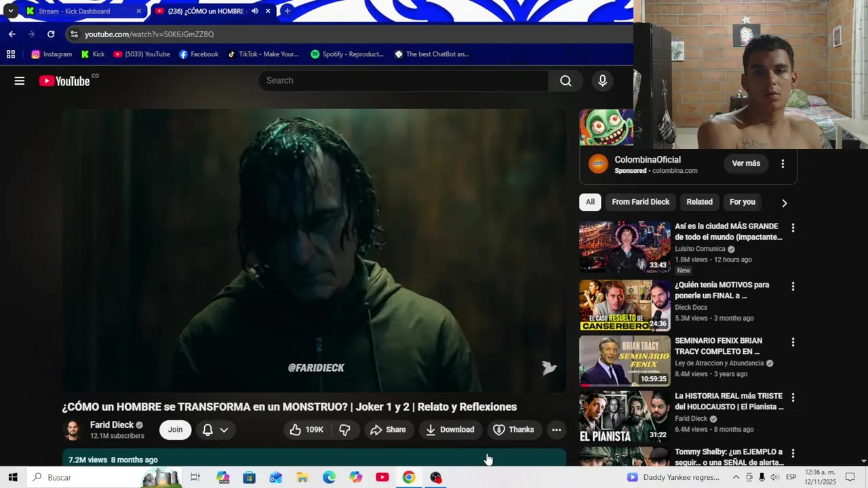Show hidden system tray icons
This screenshot has width=868, height=488.
coord(736,477)
